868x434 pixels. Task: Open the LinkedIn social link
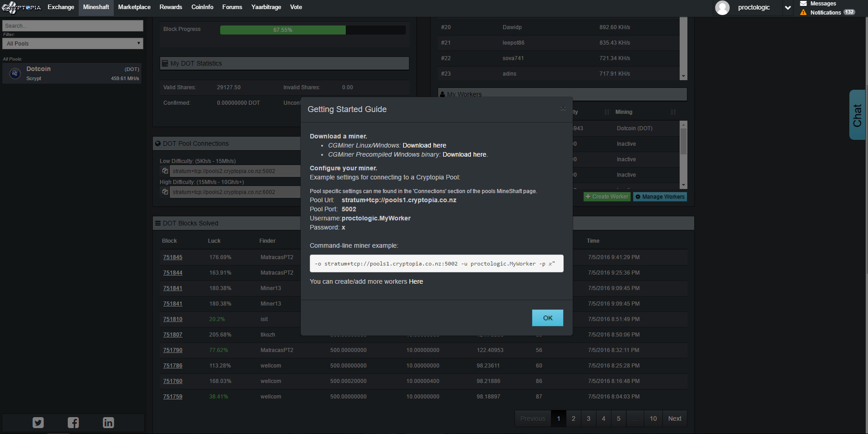pyautogui.click(x=108, y=423)
